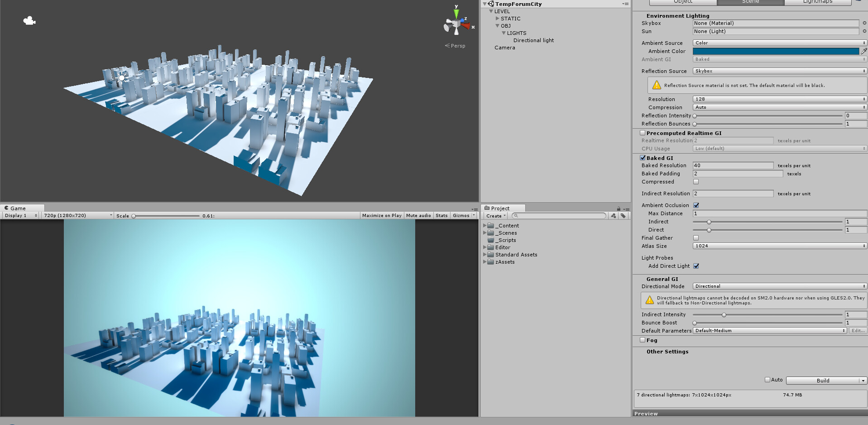Screen dimensions: 868x425
Task: Enable the Precomputed Realtime GI checkbox
Action: (643, 133)
